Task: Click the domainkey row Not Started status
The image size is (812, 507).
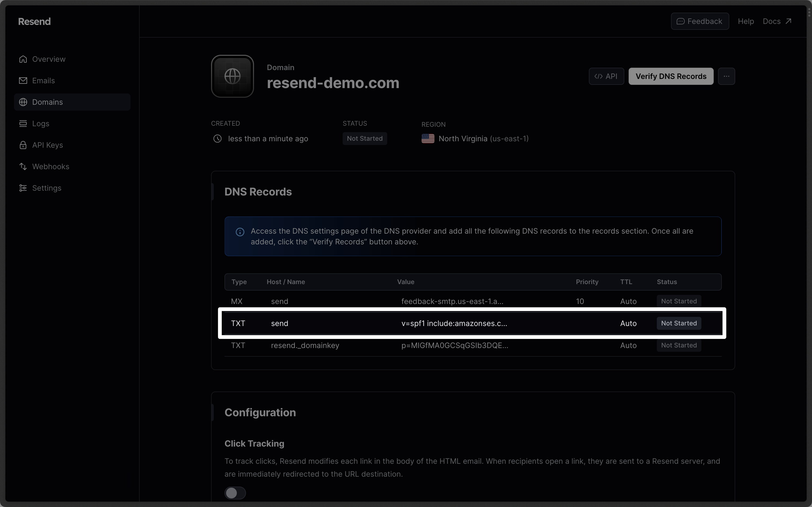Action: (679, 345)
